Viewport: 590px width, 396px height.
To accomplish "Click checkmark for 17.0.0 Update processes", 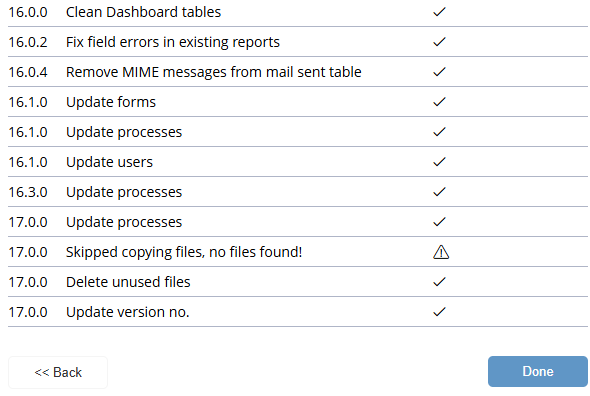I will pos(439,222).
